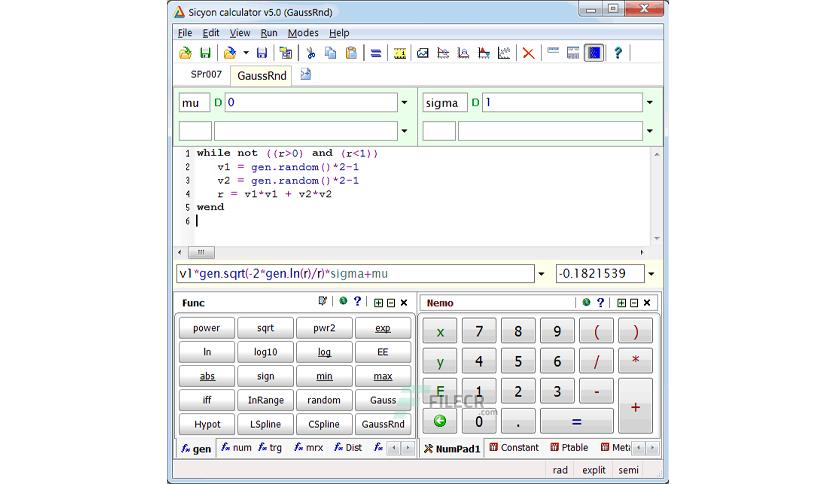Toggle the highlighted blue panel toolbar button
The height and width of the screenshot is (484, 836).
(594, 53)
